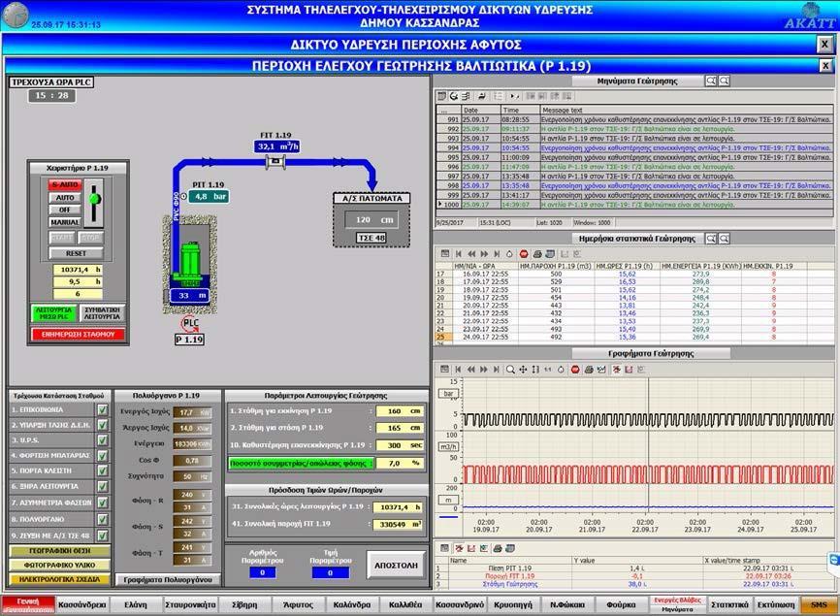The width and height of the screenshot is (840, 616).
Task: Click the printer icon in daily statistics toolbar
Action: pyautogui.click(x=537, y=254)
